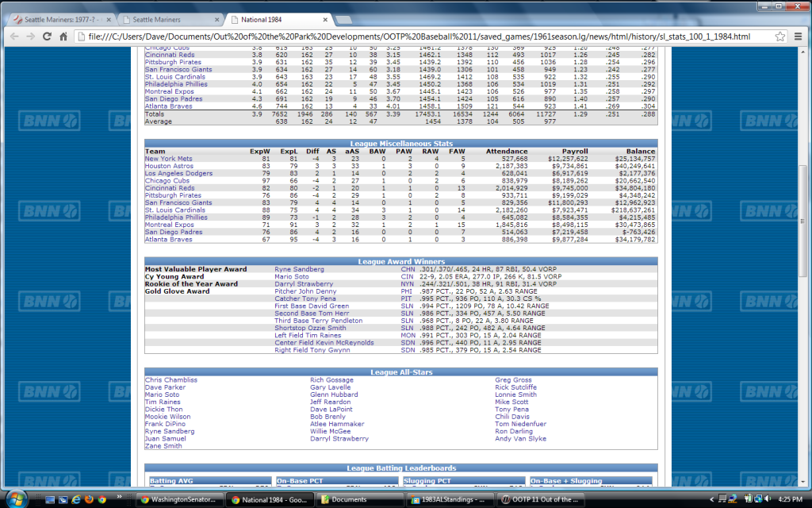
Task: Click Show Desktop quick launch icon
Action: tap(50, 500)
